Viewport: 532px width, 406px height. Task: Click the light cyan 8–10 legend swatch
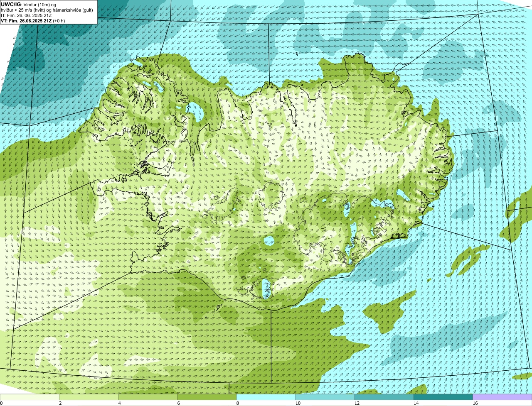point(266,397)
